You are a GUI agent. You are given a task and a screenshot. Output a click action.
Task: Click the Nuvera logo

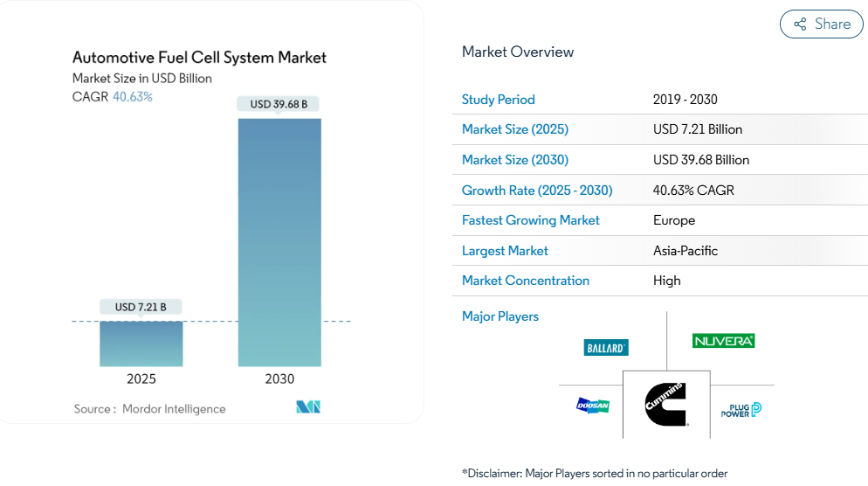(x=723, y=341)
